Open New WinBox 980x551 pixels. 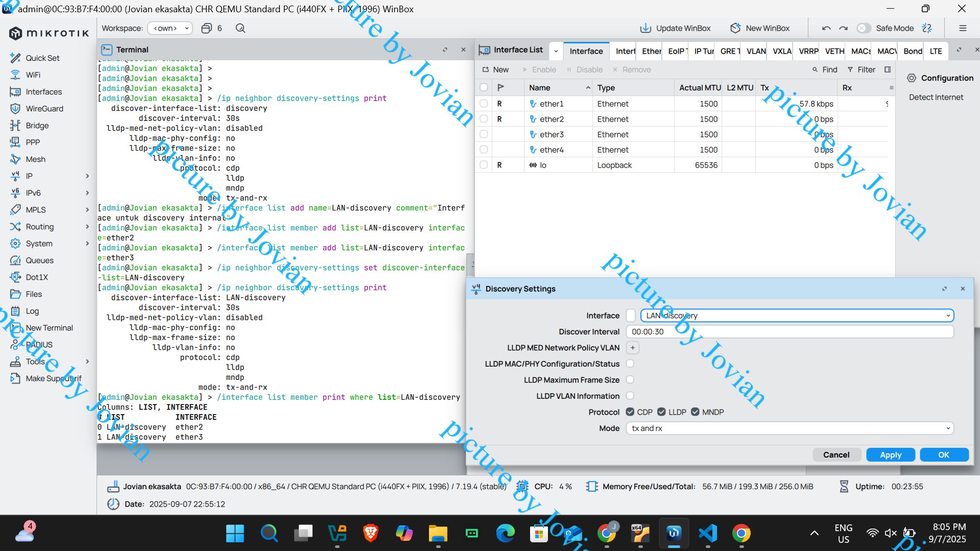760,28
